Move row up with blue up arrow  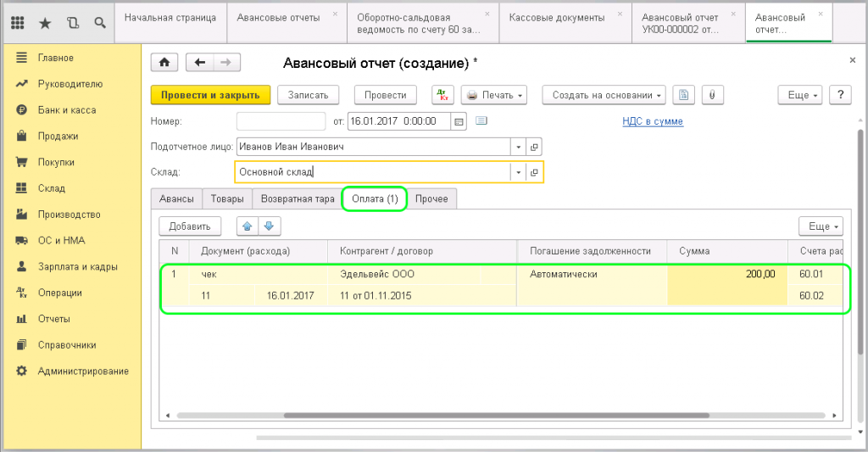pyautogui.click(x=248, y=226)
